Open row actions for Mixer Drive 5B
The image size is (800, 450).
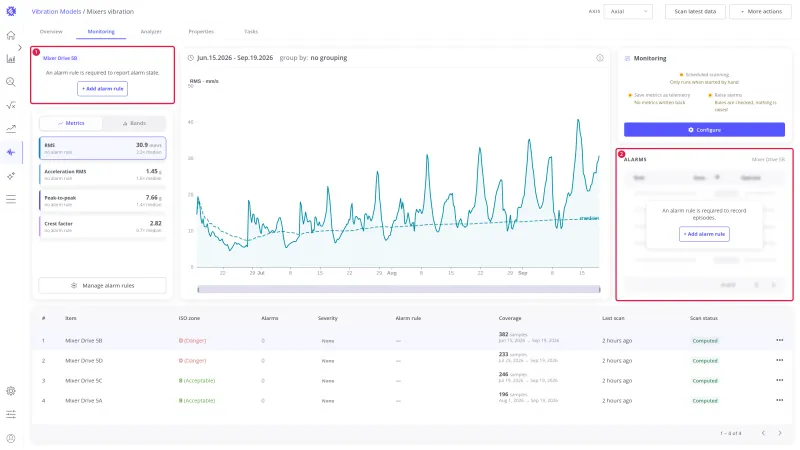click(x=780, y=340)
